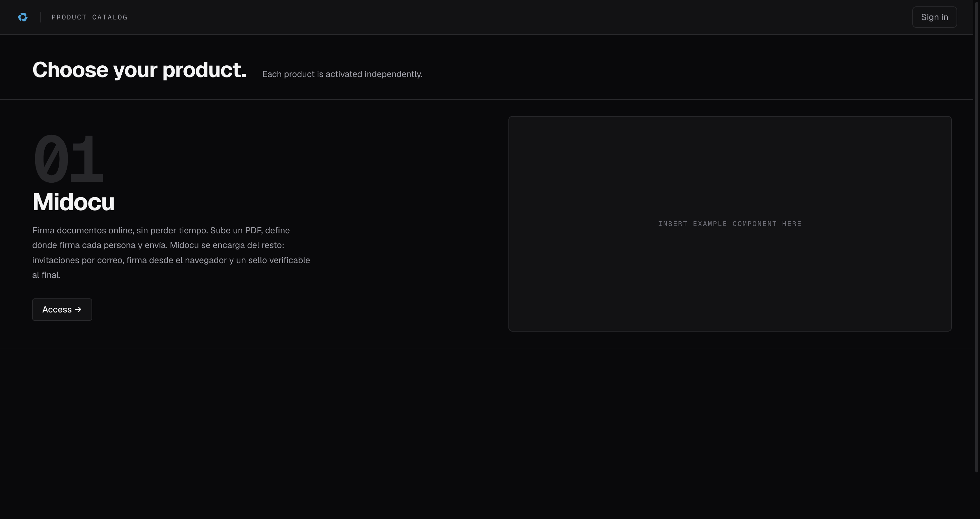Click the Midocu description paragraph starting Firma documentos
Image resolution: width=980 pixels, height=519 pixels.
coord(171,253)
